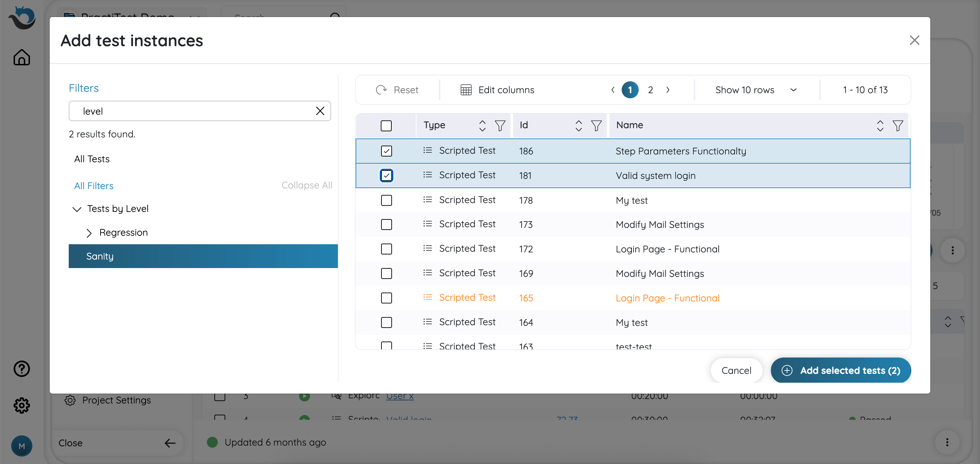The width and height of the screenshot is (980, 464).
Task: Toggle the select-all header checkbox
Action: click(x=386, y=126)
